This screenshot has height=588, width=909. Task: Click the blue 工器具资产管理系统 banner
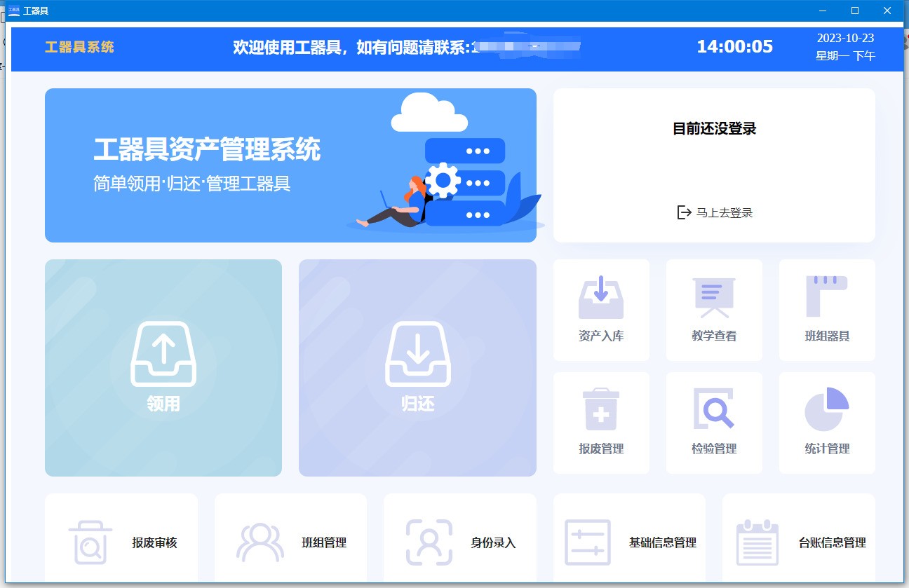pos(290,165)
